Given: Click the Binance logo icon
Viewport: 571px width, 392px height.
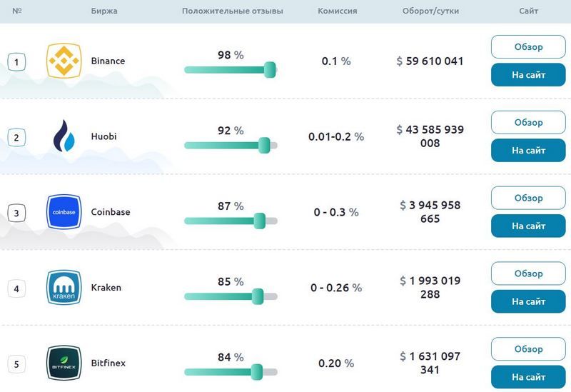Looking at the screenshot, I should [x=64, y=61].
